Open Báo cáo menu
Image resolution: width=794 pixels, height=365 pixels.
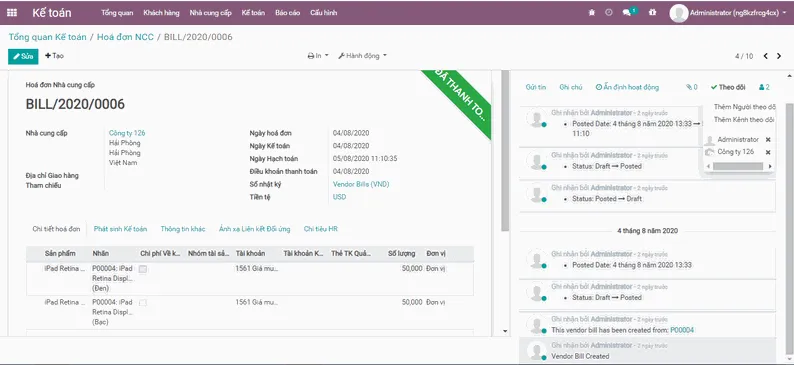pyautogui.click(x=288, y=13)
